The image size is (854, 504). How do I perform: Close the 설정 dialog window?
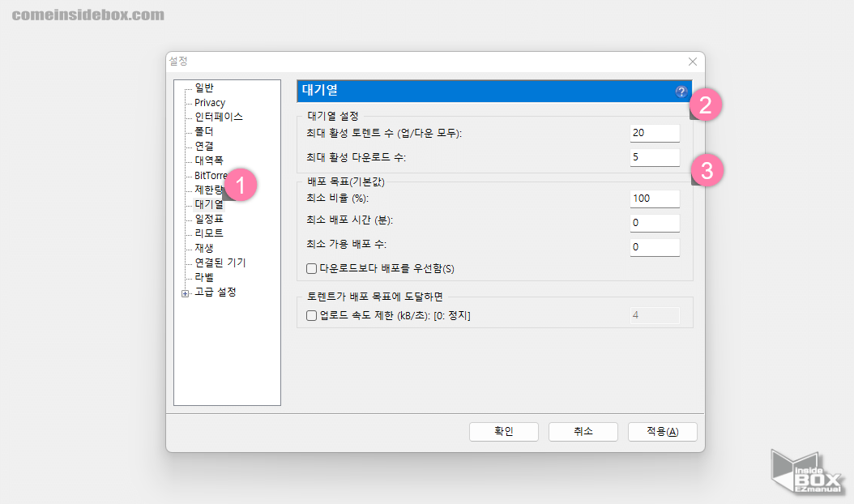692,62
